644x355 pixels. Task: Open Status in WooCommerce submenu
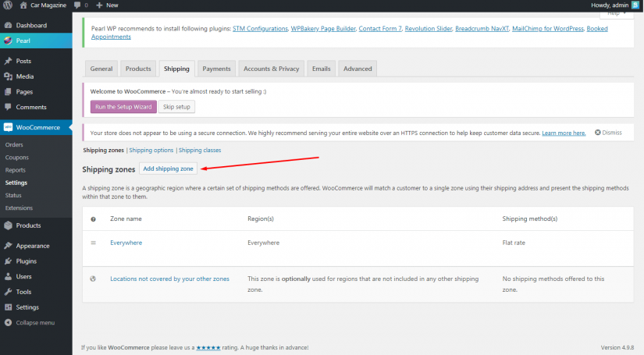(x=13, y=195)
